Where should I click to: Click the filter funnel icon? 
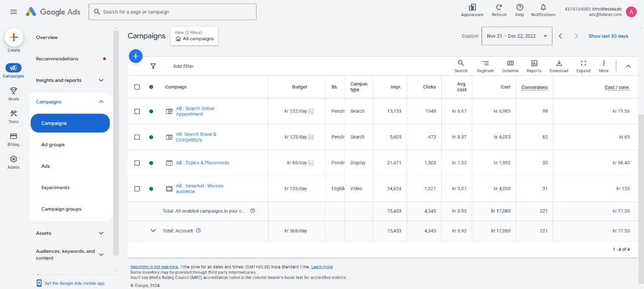tap(153, 66)
